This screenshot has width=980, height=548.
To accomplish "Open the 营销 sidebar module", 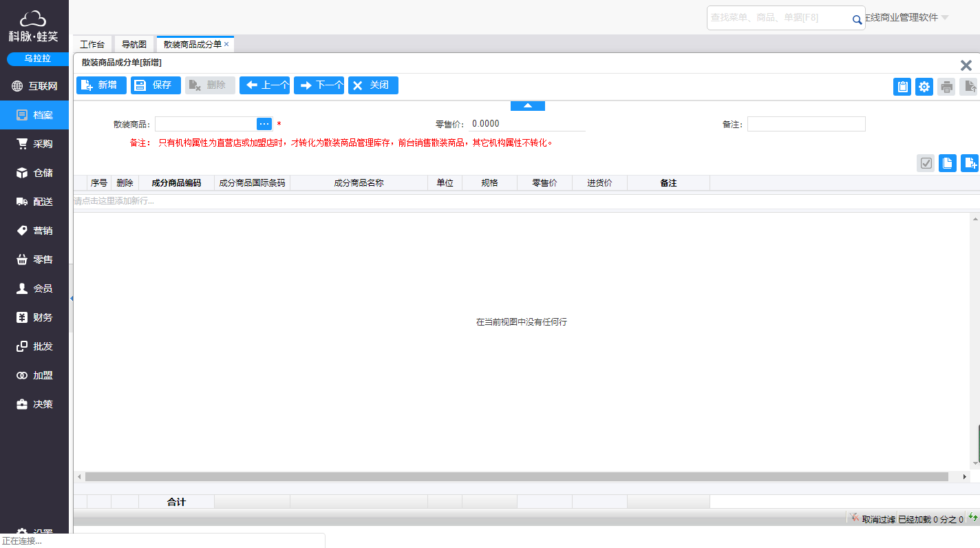I will click(x=34, y=231).
